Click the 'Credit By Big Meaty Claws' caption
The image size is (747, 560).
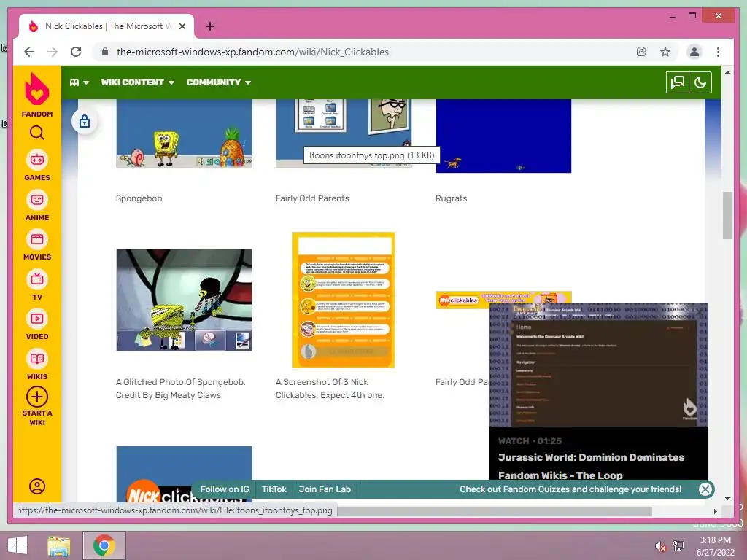point(169,395)
